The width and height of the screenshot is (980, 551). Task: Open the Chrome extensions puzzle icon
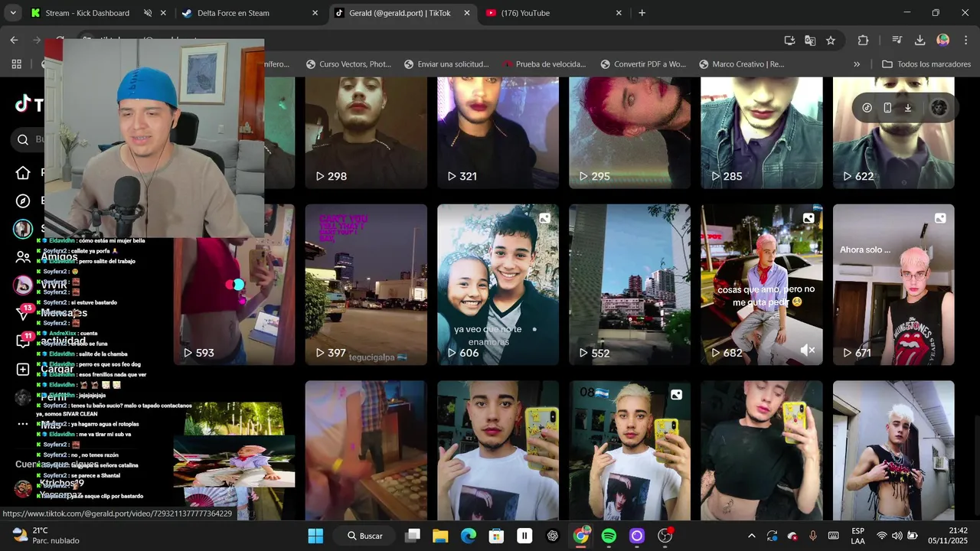coord(863,40)
